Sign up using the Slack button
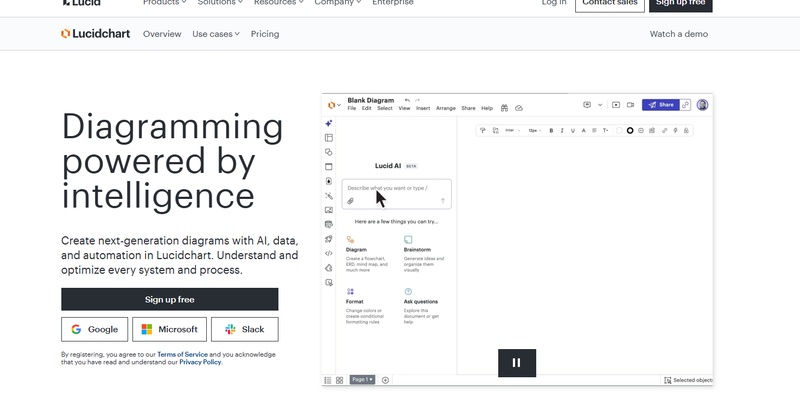The width and height of the screenshot is (800, 406). click(x=245, y=329)
